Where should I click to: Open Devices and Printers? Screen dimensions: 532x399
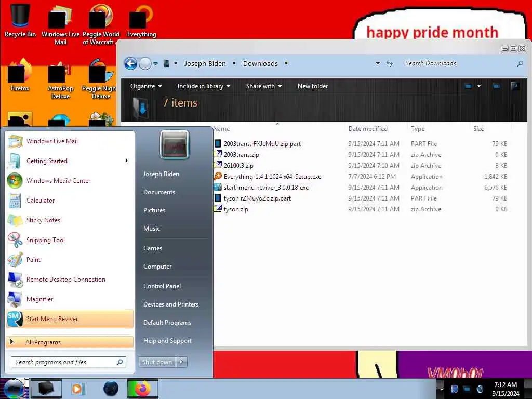click(171, 304)
